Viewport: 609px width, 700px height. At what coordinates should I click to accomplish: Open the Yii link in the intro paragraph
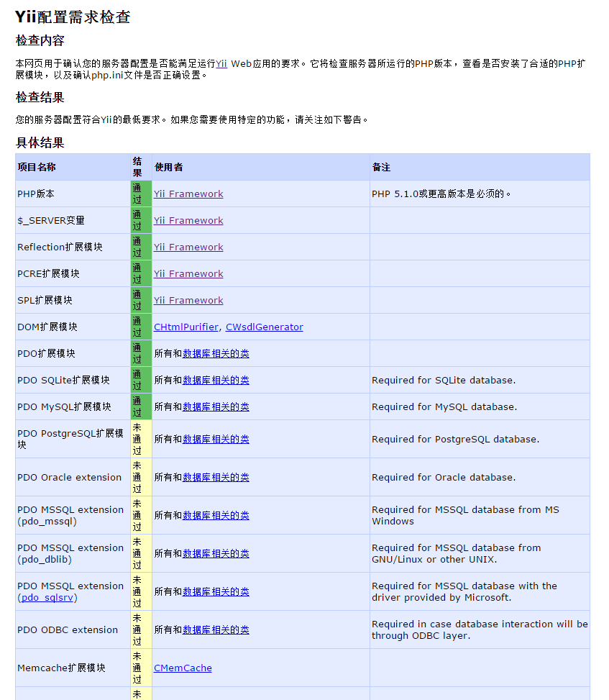click(x=221, y=63)
